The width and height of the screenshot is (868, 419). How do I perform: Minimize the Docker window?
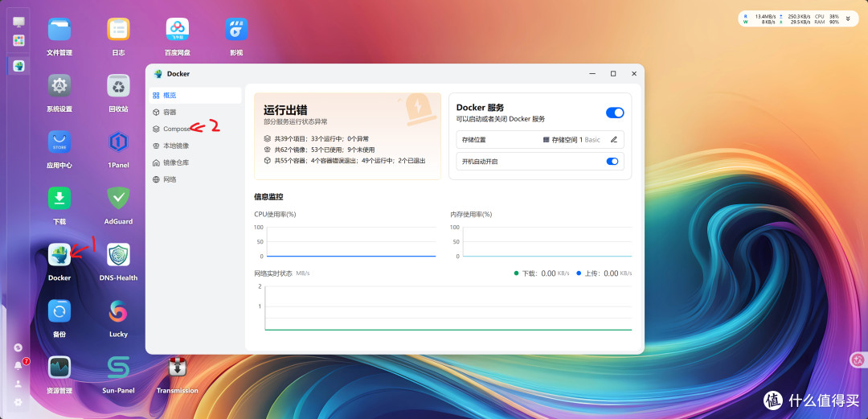coord(592,74)
